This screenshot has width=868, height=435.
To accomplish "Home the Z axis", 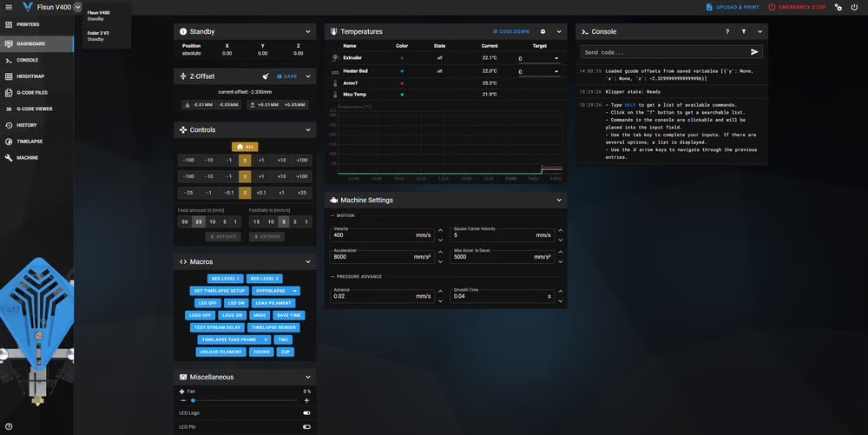I will pos(245,193).
